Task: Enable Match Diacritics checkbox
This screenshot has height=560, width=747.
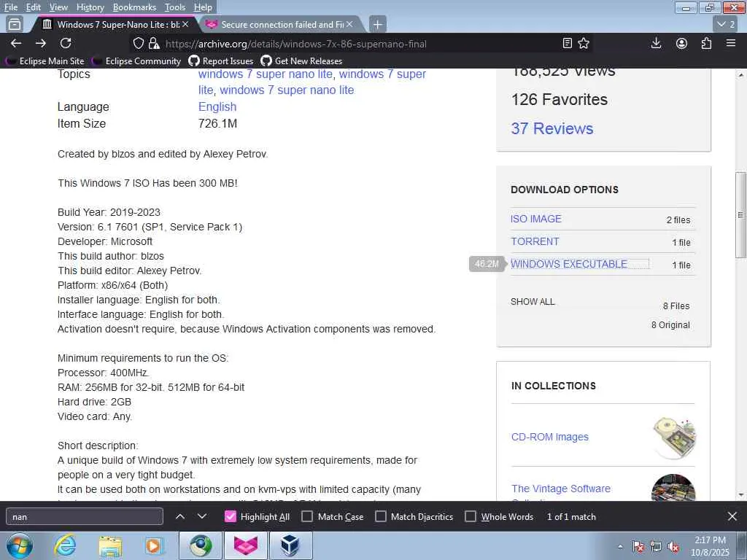Action: pos(381,517)
